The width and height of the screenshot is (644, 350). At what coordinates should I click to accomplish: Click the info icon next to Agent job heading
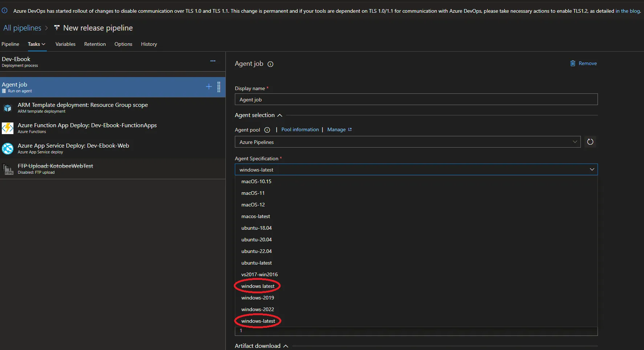(x=270, y=64)
